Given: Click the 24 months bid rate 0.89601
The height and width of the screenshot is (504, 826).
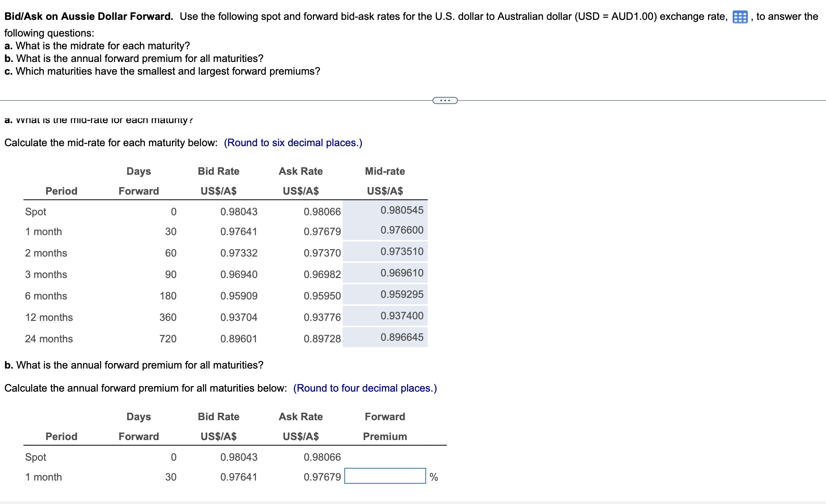Looking at the screenshot, I should point(239,339).
